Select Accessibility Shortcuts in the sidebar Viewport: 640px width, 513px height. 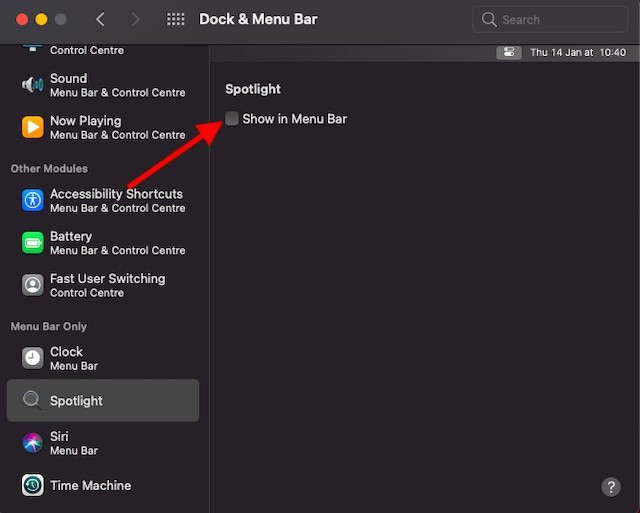tap(103, 200)
